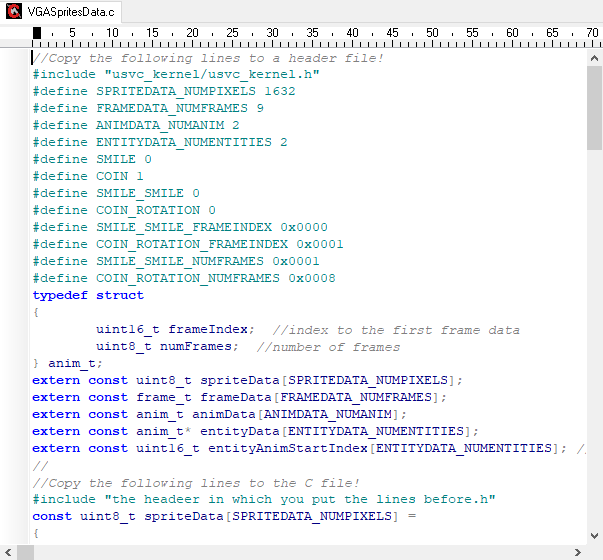The image size is (603, 560).
Task: Click the comment 'Copy the following lines to a header file!'
Action: pos(208,58)
